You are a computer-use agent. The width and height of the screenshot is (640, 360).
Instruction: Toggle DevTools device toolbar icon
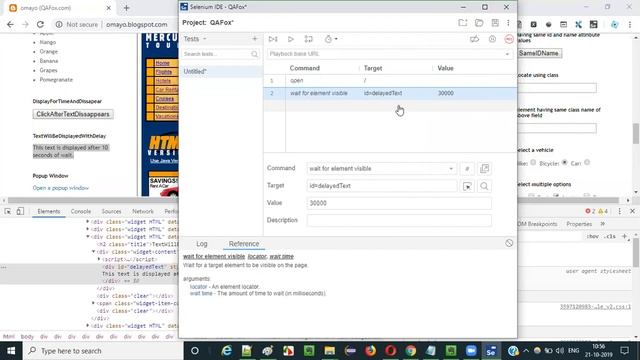20,211
